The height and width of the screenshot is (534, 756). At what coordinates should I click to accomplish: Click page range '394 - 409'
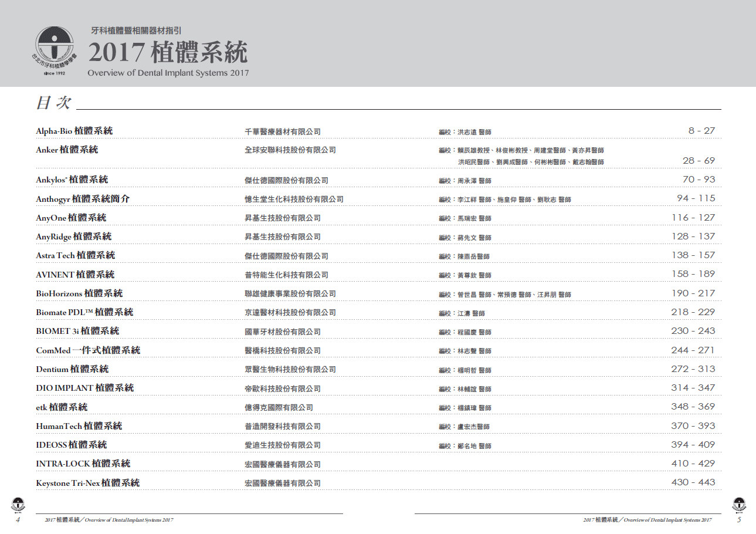click(693, 445)
